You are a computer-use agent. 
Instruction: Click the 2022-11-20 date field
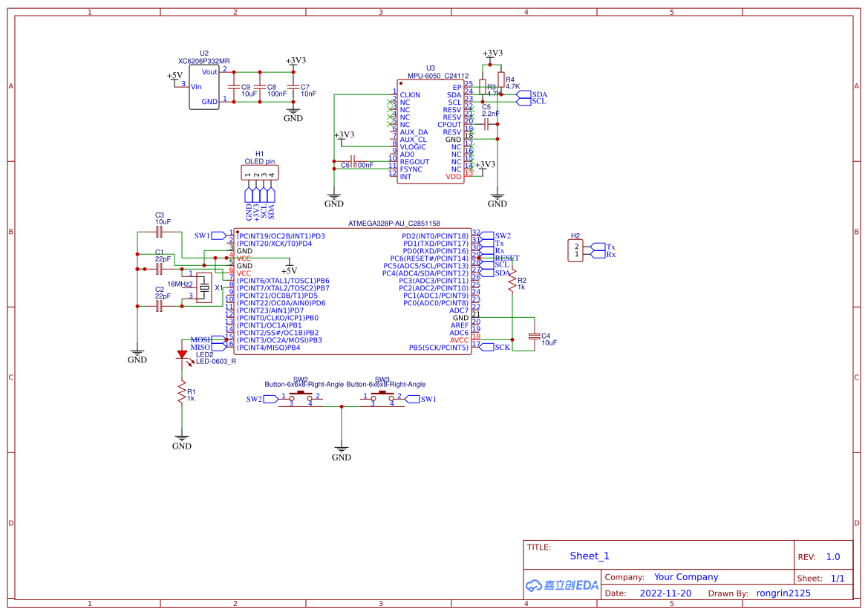[665, 593]
